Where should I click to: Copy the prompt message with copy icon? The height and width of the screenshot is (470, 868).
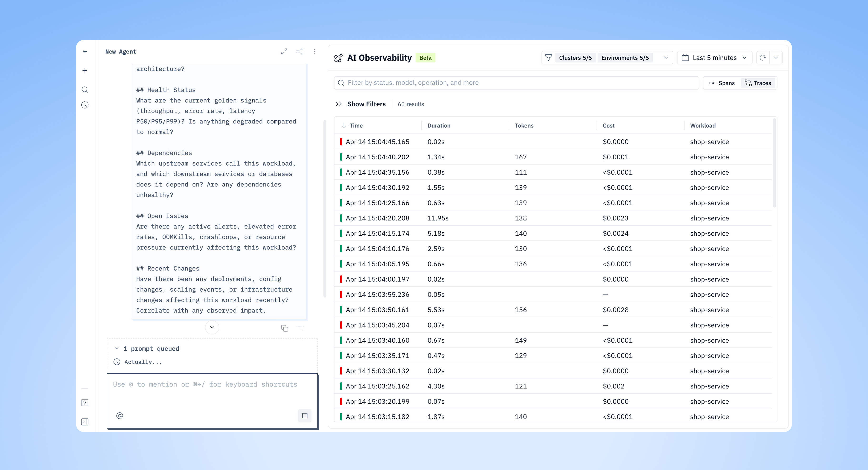[284, 328]
